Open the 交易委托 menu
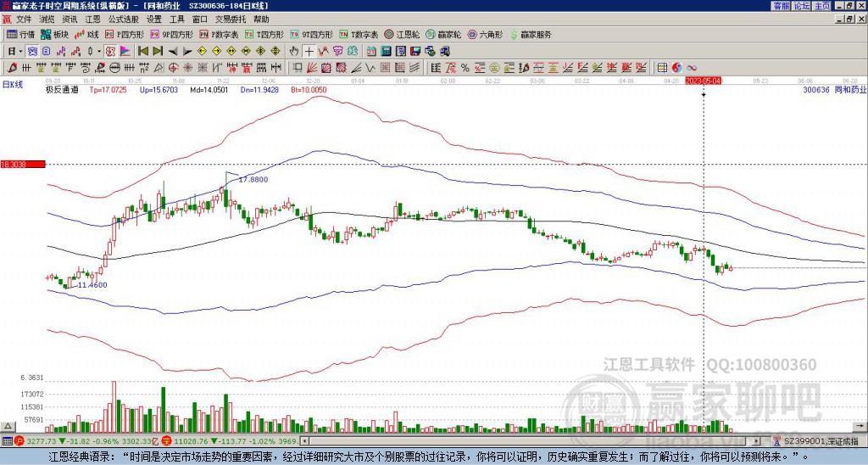Image resolution: width=868 pixels, height=465 pixels. pos(231,20)
